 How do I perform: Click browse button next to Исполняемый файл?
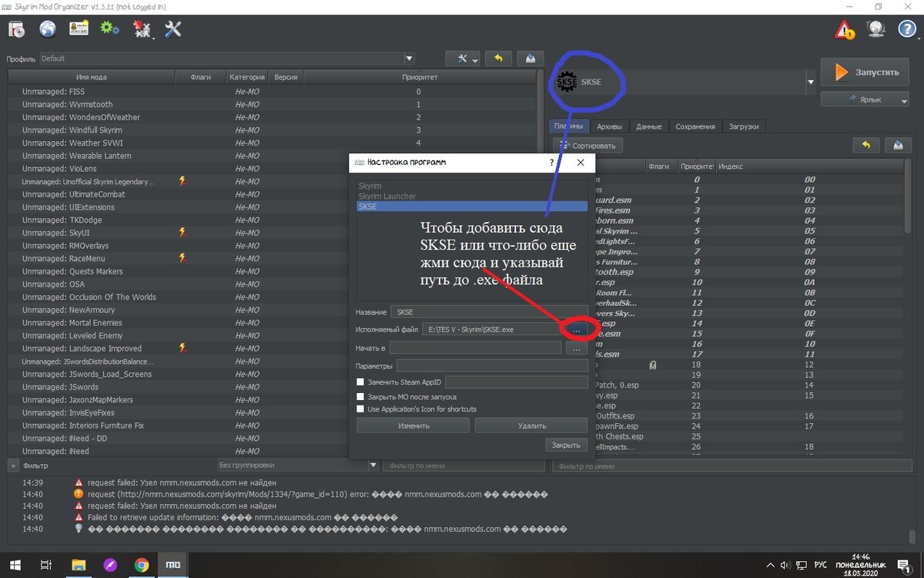577,329
